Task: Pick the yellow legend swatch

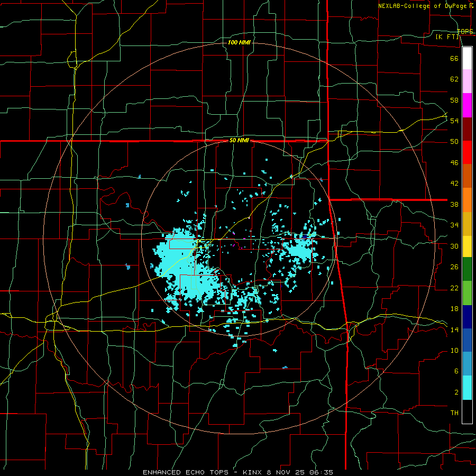Action: pos(467,246)
